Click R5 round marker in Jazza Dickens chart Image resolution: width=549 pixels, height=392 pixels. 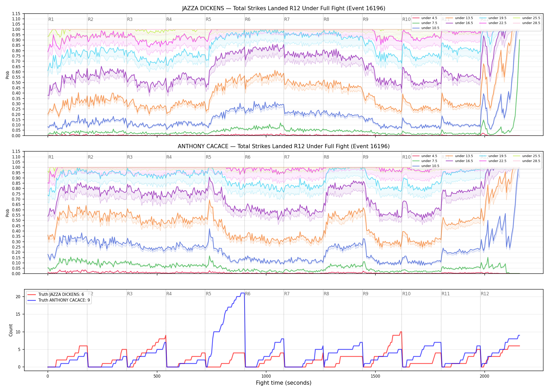click(x=208, y=19)
